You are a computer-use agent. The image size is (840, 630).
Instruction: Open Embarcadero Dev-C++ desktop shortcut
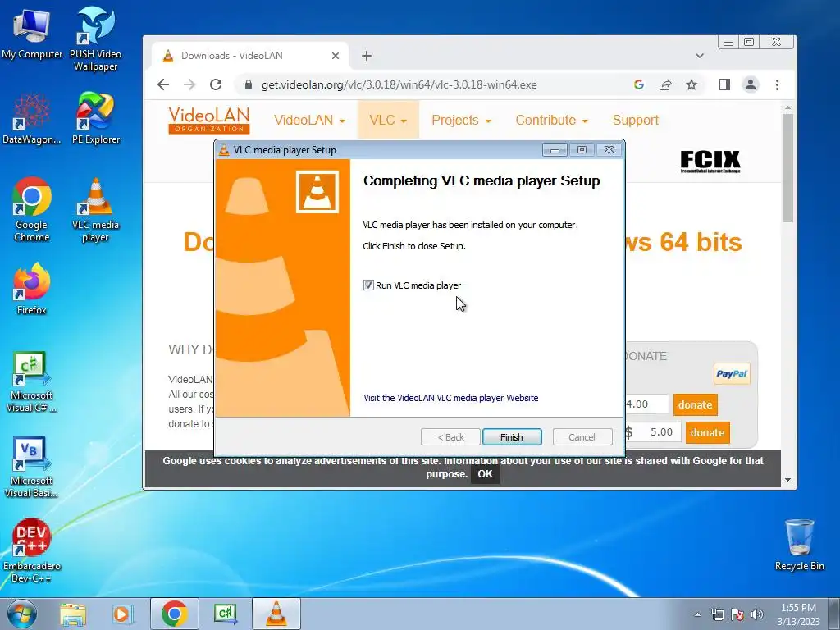tap(32, 550)
